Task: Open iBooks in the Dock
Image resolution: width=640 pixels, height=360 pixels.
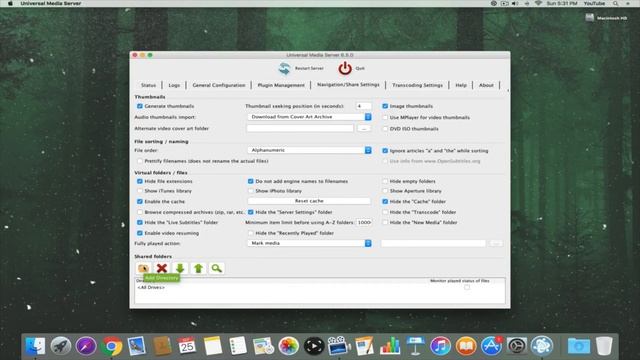Action: click(x=466, y=346)
